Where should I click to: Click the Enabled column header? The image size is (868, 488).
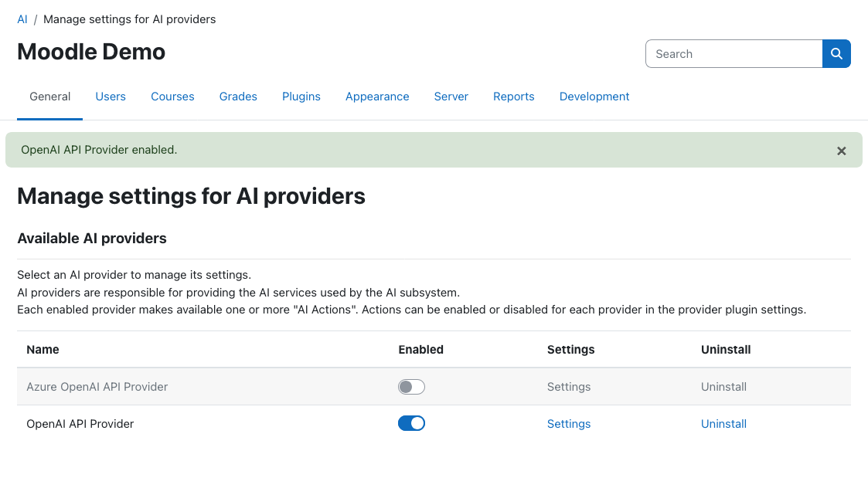pos(420,350)
